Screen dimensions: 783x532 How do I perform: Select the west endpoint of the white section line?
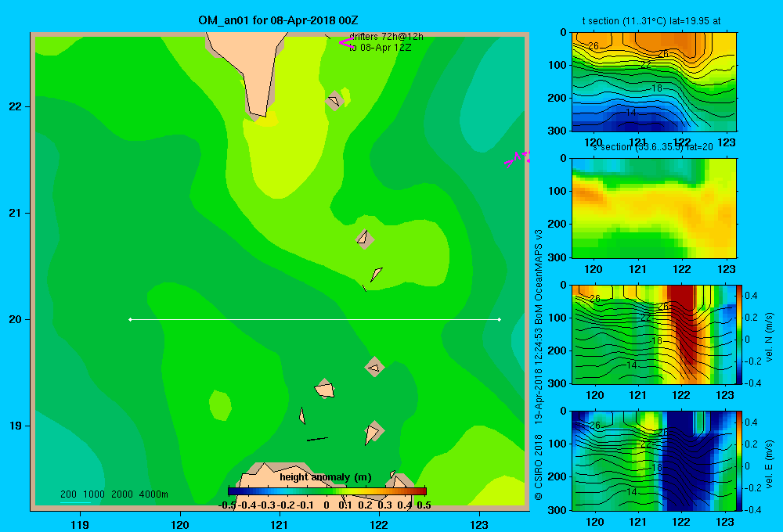(130, 319)
